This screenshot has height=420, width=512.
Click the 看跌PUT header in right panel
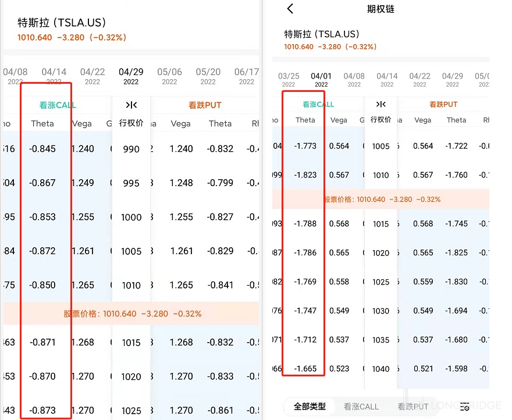[x=443, y=105]
